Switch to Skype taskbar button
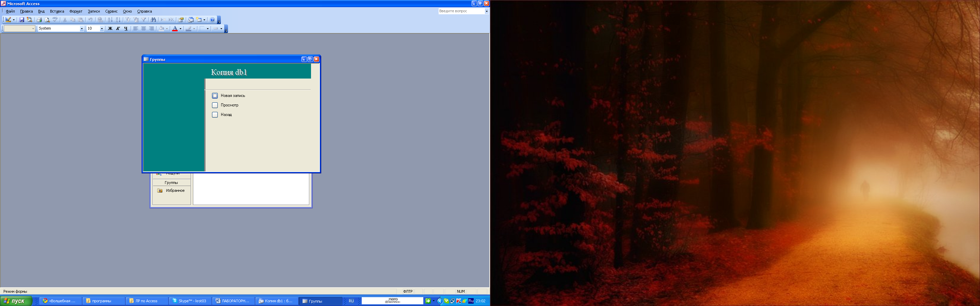 point(190,301)
